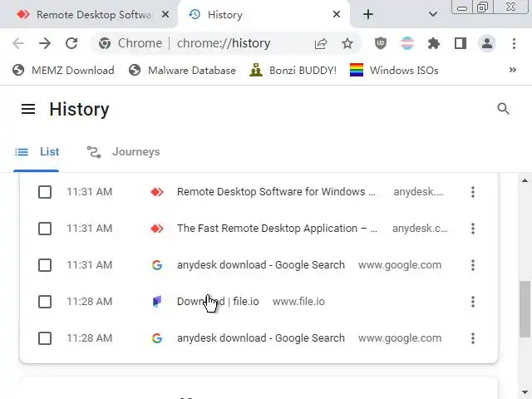Open the Download | file.io link
The image size is (532, 399).
point(218,301)
